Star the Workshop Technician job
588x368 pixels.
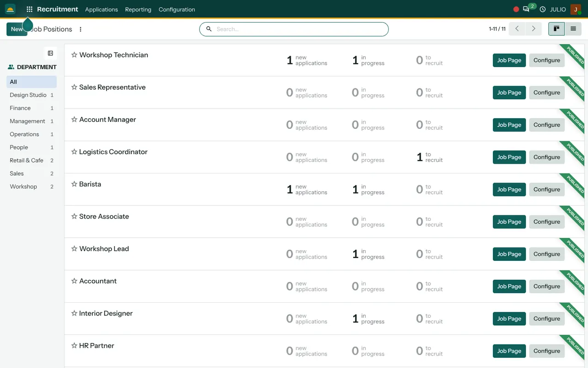(74, 55)
